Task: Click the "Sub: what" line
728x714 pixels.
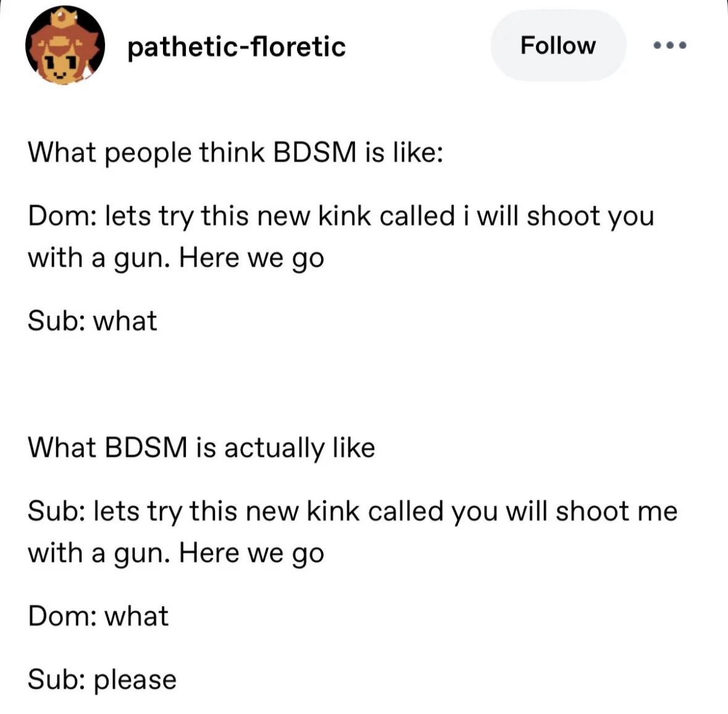Action: coord(92,321)
